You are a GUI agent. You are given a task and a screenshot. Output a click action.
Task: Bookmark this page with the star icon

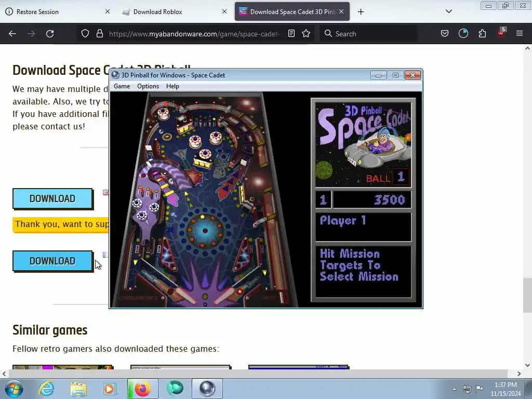coord(306,34)
